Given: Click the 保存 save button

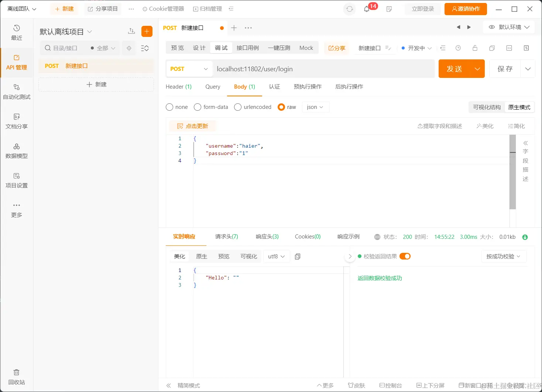Looking at the screenshot, I should coord(505,69).
